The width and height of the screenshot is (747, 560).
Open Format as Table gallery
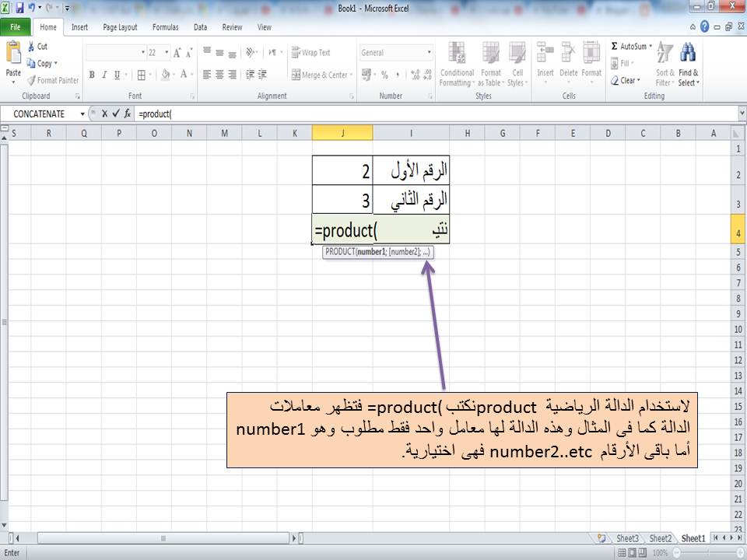coord(491,64)
